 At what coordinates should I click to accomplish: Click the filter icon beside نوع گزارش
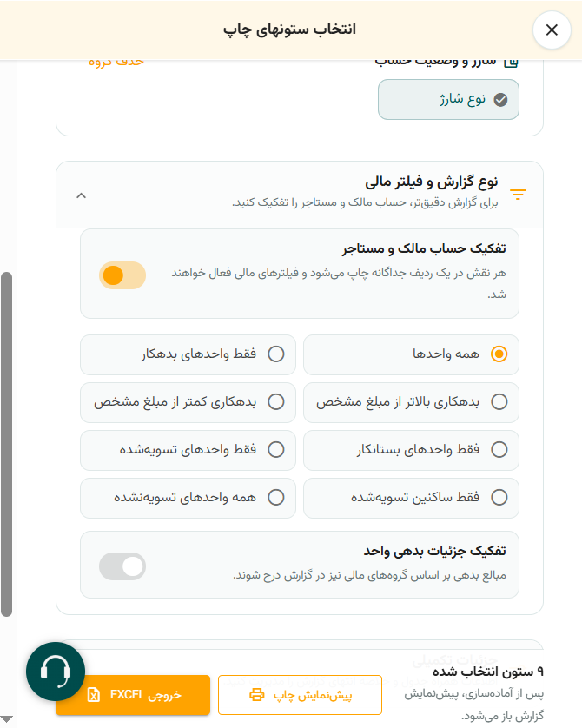click(518, 194)
